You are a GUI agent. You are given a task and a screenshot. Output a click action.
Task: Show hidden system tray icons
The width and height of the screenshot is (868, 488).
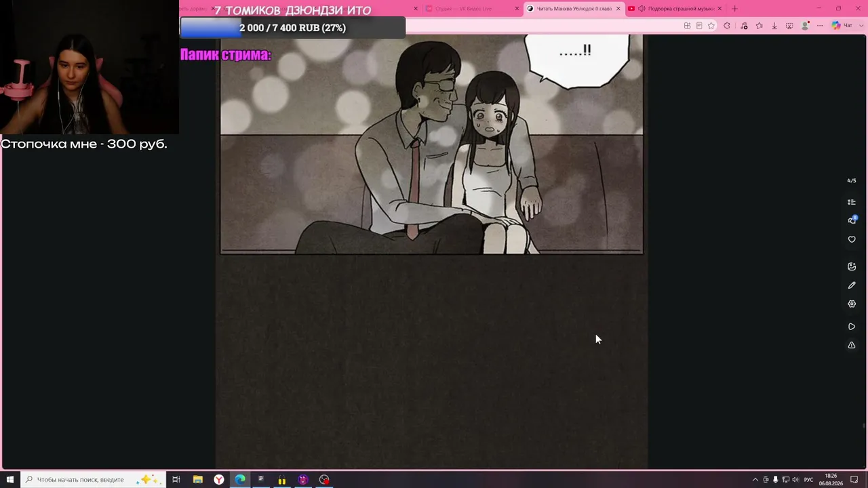pos(755,480)
